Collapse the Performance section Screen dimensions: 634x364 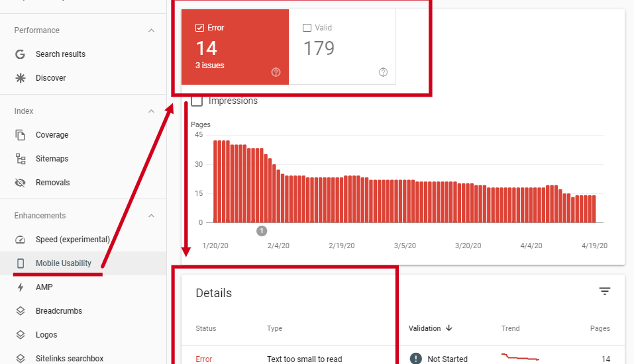coord(151,30)
